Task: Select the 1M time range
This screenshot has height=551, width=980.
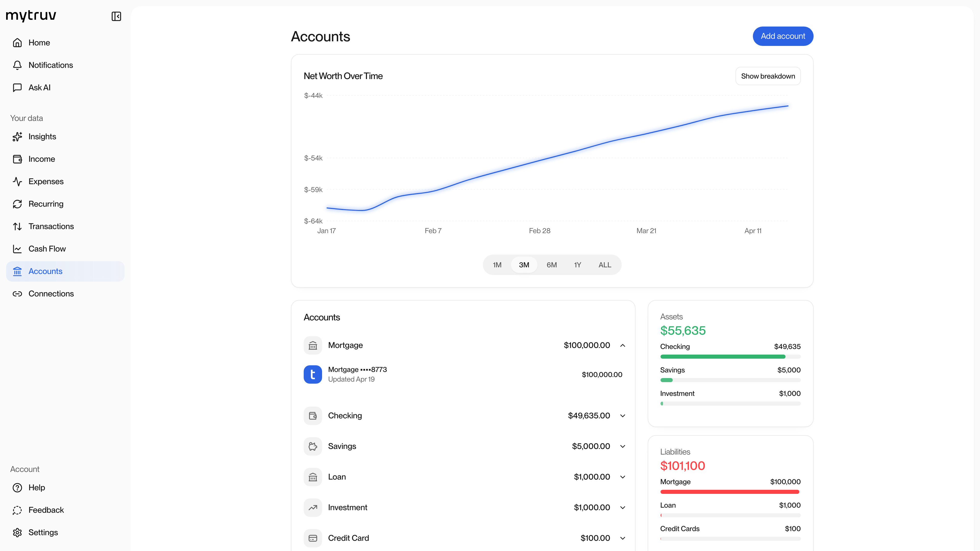Action: [497, 265]
